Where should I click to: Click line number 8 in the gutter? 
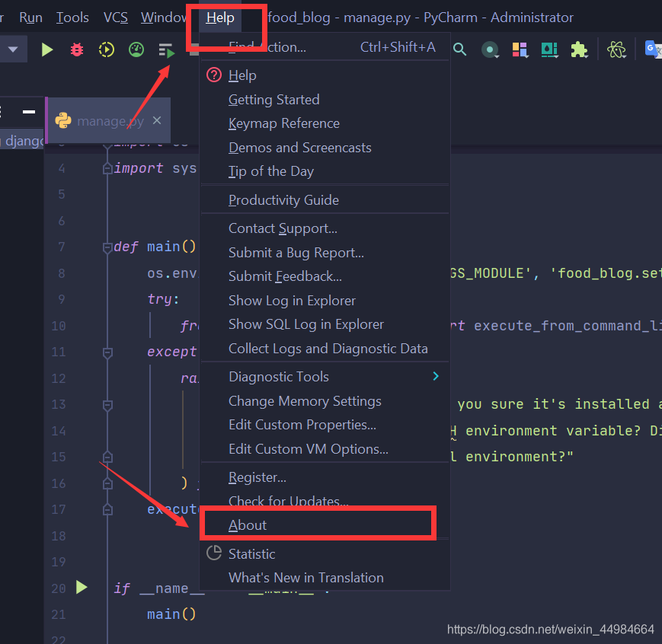[x=62, y=273]
